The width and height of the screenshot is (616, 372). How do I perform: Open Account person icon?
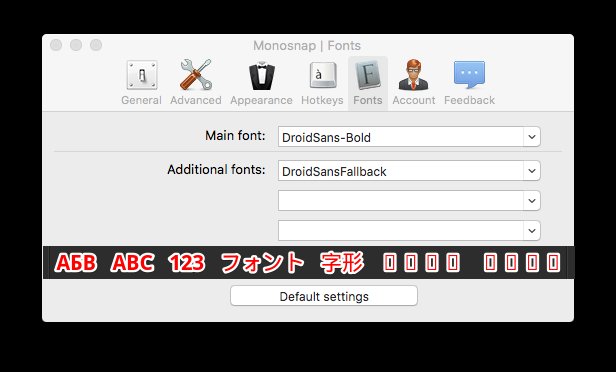pyautogui.click(x=413, y=75)
